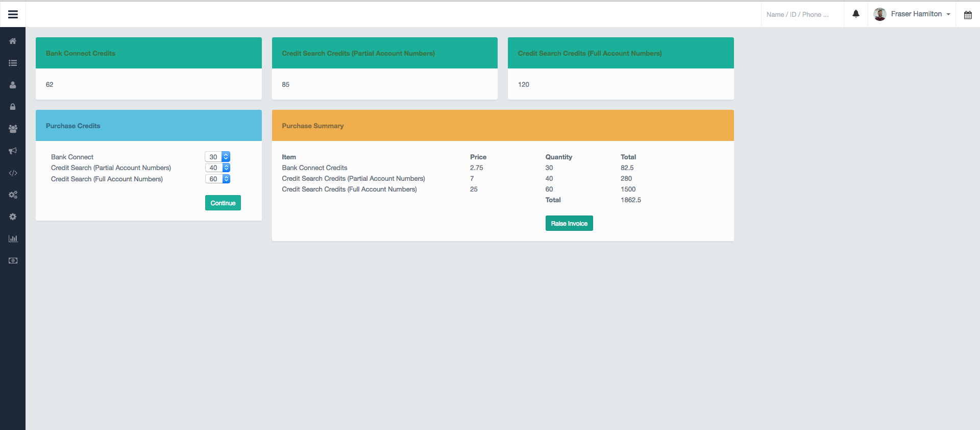Open the users group sidebar icon
980x430 pixels.
tap(13, 129)
